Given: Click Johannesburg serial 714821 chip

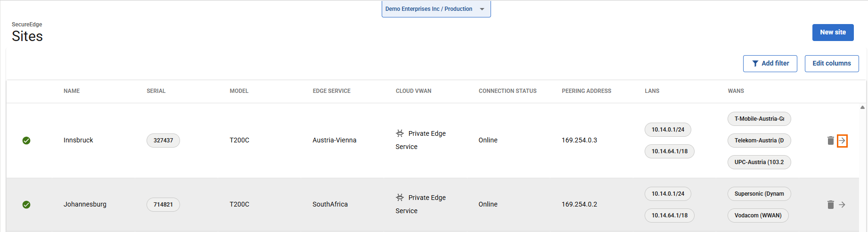Looking at the screenshot, I should pos(163,205).
